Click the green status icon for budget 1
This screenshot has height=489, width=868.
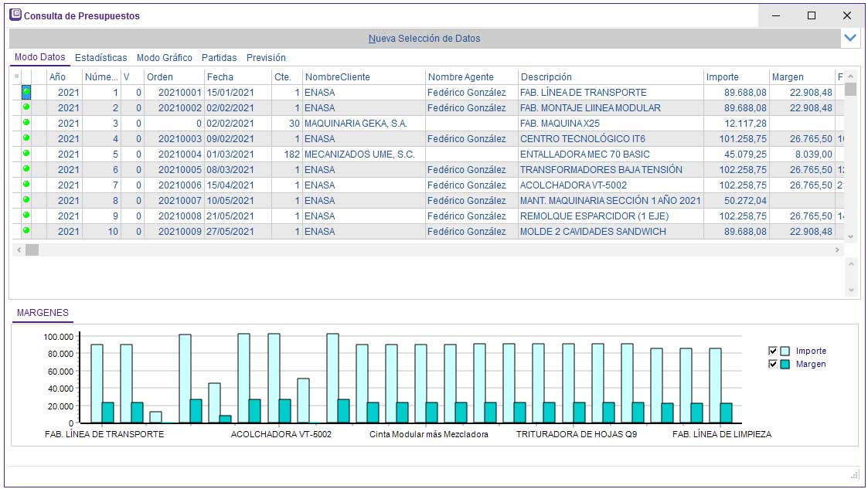tap(26, 92)
